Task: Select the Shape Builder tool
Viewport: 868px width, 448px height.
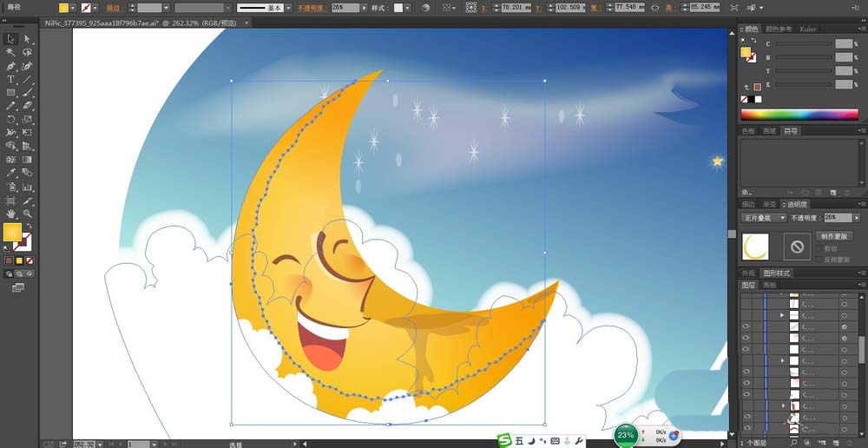Action: 10,146
